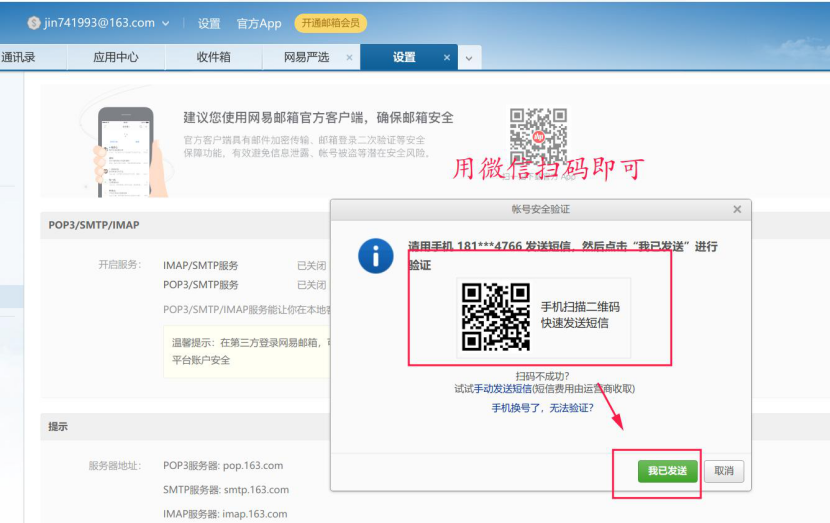Click the IMAP/SMTP服务 row's 已关闭 status
This screenshot has height=523, width=830.
[311, 266]
